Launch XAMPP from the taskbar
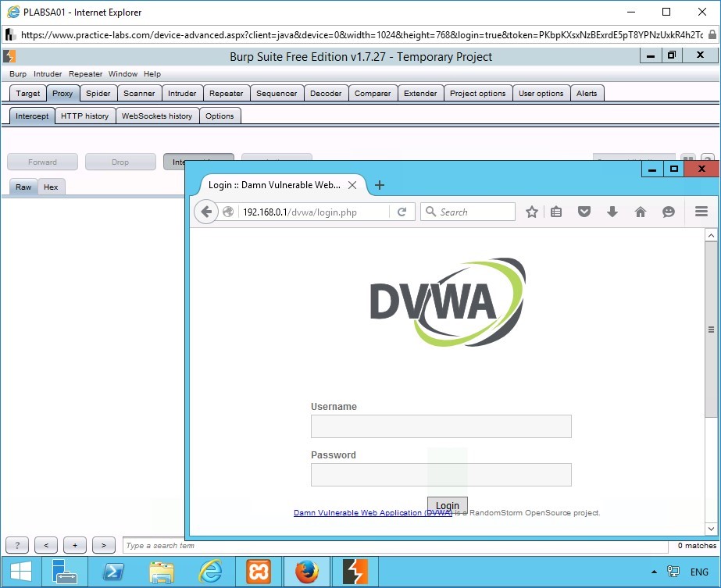721x588 pixels. pyautogui.click(x=259, y=572)
